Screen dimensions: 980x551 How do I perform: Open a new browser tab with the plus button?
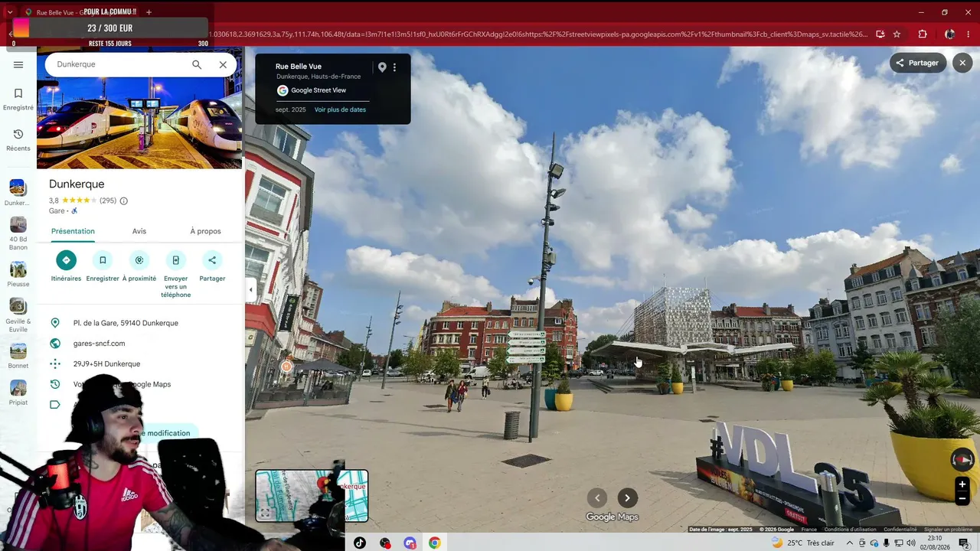tap(149, 12)
